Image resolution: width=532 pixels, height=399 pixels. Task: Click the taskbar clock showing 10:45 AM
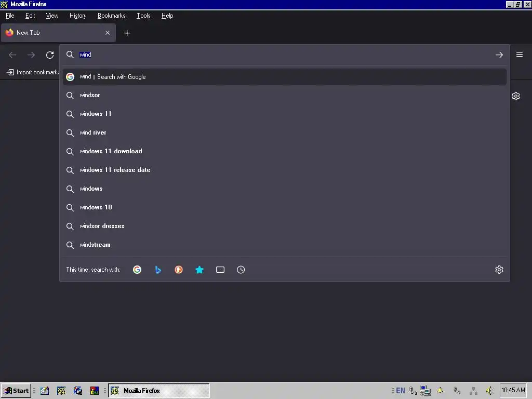(x=513, y=390)
